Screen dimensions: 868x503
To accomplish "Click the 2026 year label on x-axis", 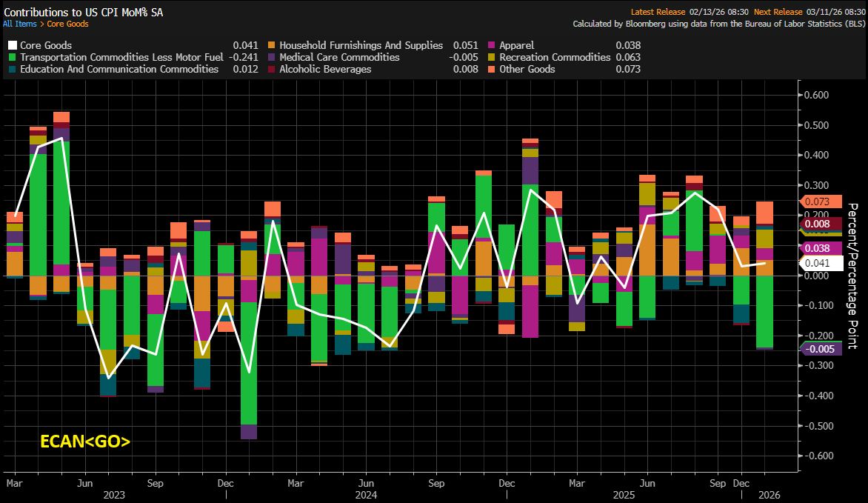I will pos(769,495).
